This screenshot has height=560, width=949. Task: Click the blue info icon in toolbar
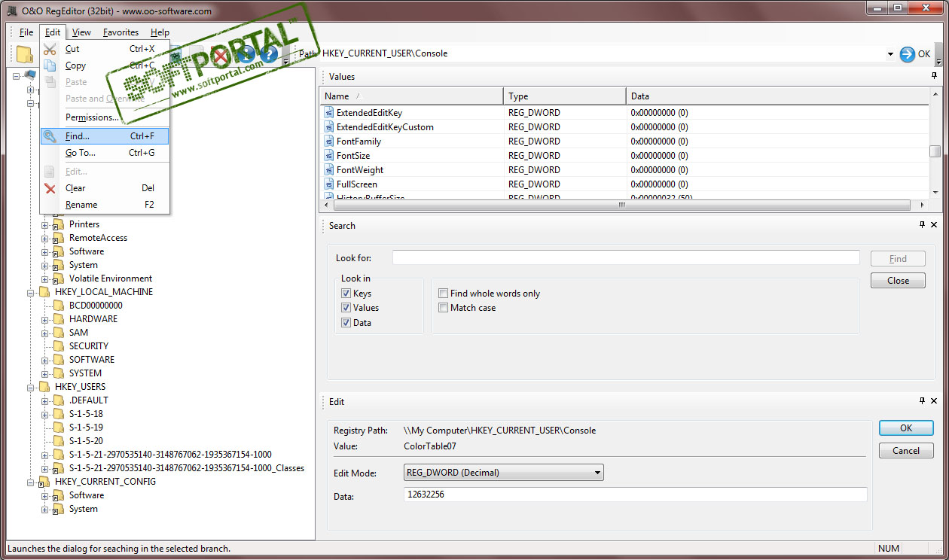click(246, 54)
